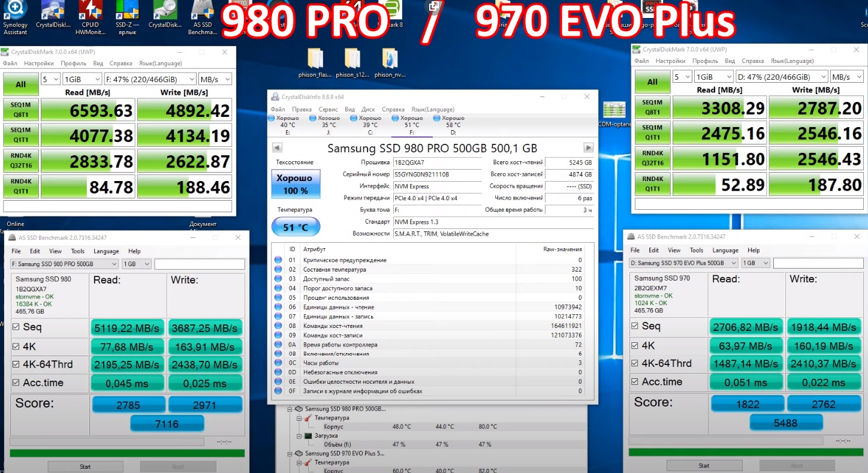
Task: Click All button in left CrystalDiskMark
Action: 21,85
